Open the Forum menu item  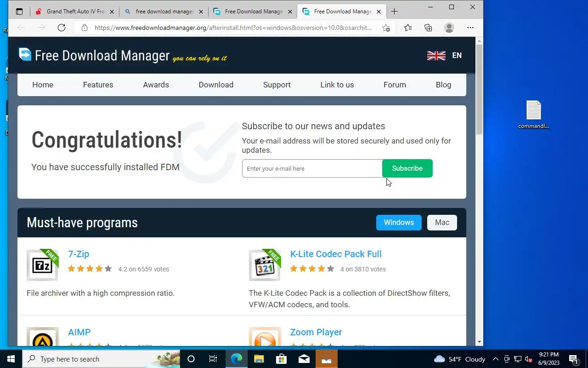(x=395, y=85)
